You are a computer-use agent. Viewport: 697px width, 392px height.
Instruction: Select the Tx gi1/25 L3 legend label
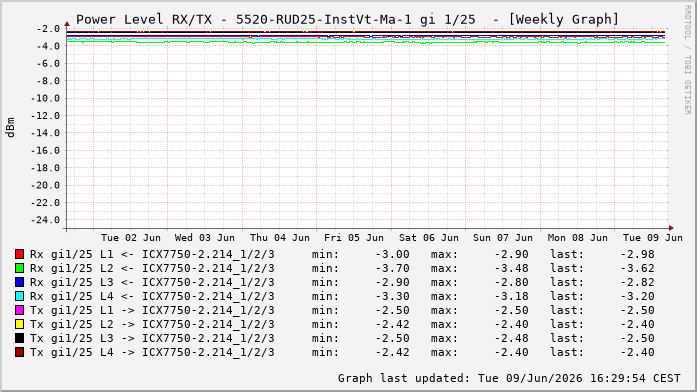(x=152, y=339)
